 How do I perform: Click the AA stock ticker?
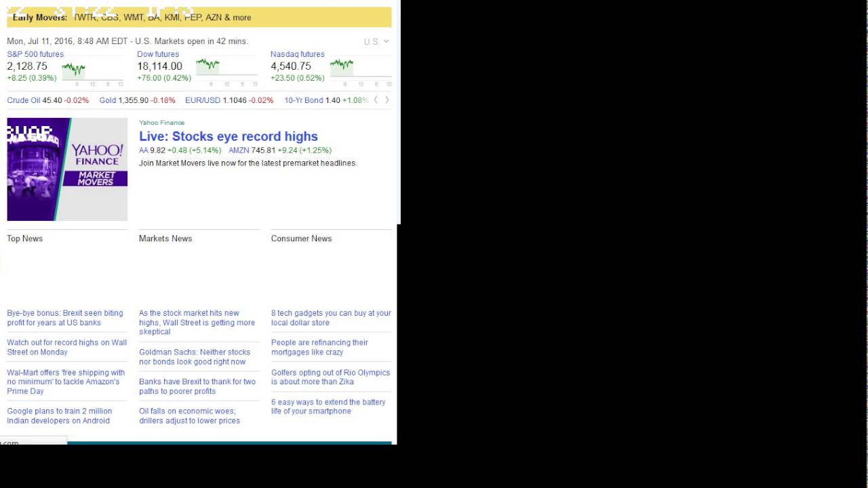tap(144, 150)
